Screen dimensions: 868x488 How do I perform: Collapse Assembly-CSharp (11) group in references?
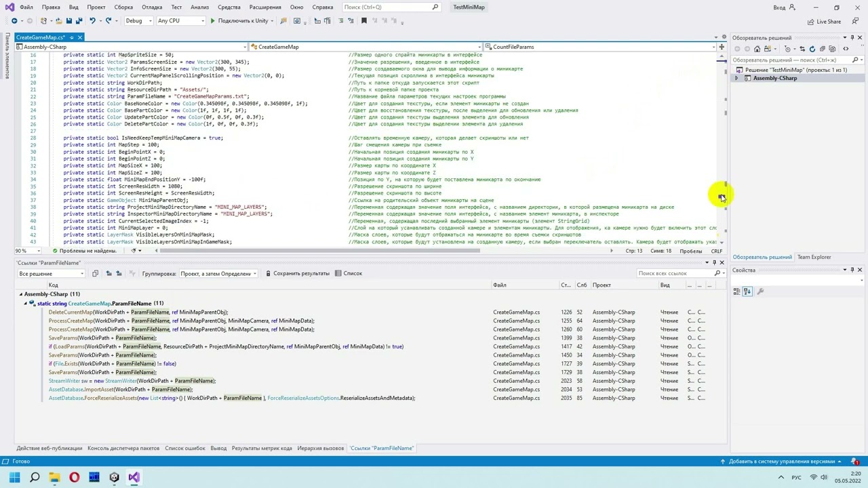point(21,294)
